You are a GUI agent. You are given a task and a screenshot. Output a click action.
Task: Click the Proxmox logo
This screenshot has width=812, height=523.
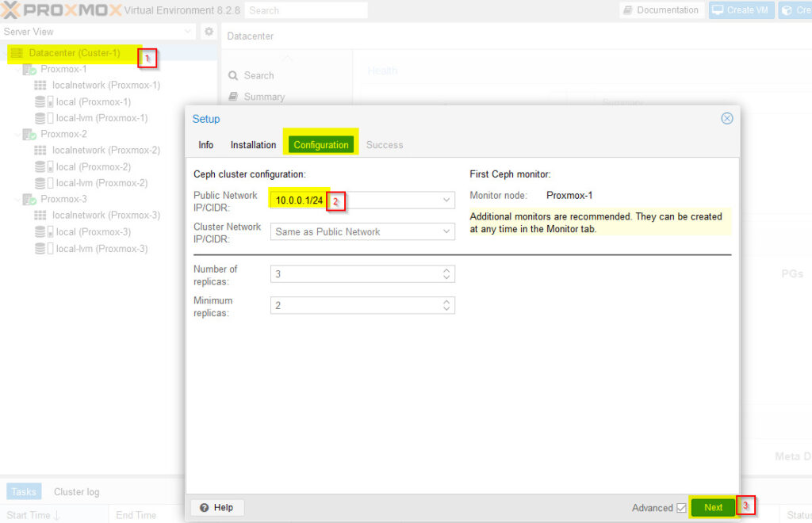pos(61,10)
